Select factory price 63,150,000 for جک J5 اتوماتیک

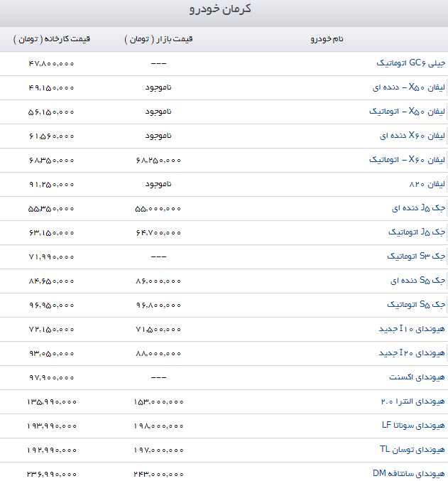(52, 233)
